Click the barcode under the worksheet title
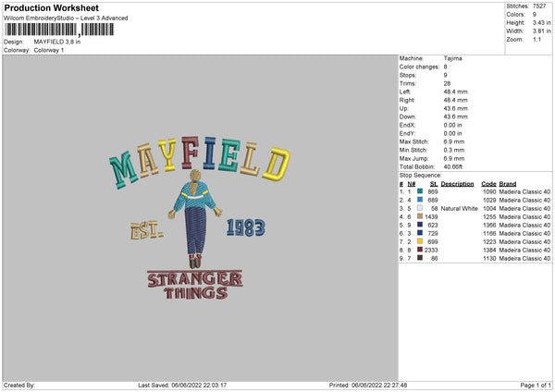The image size is (555, 392). pyautogui.click(x=59, y=30)
